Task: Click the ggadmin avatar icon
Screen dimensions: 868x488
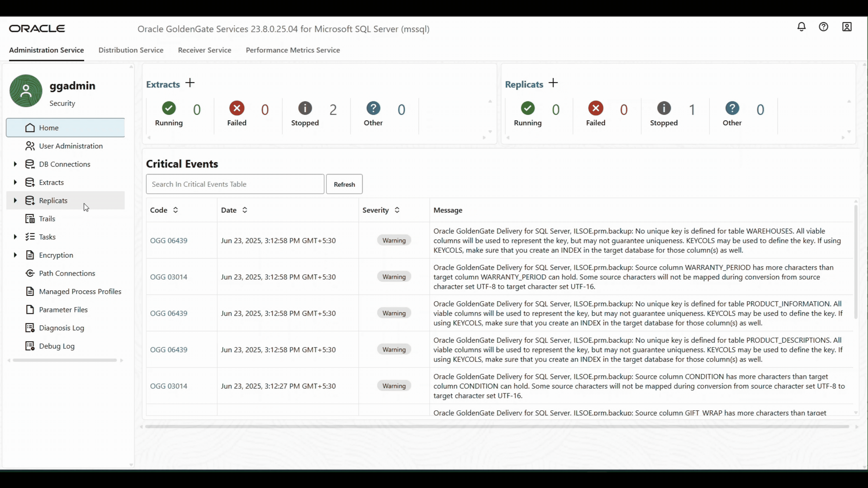Action: 26,91
